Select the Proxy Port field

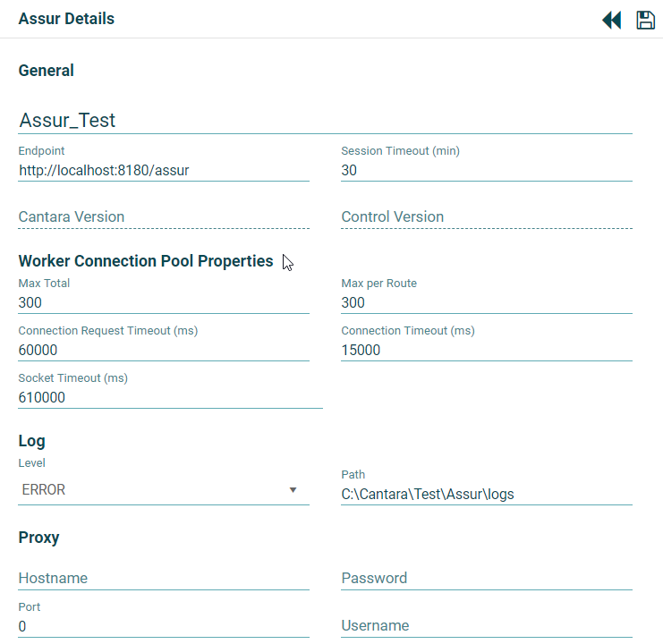coord(163,626)
